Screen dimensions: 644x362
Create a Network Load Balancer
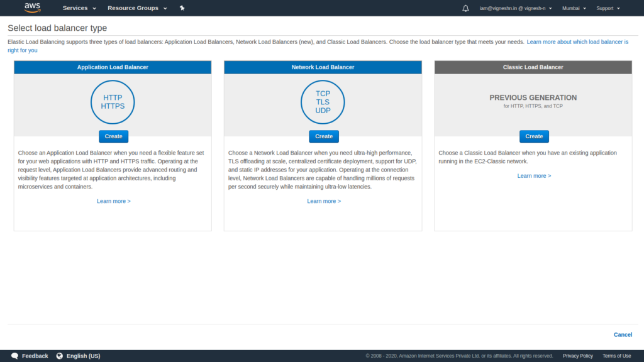324,136
